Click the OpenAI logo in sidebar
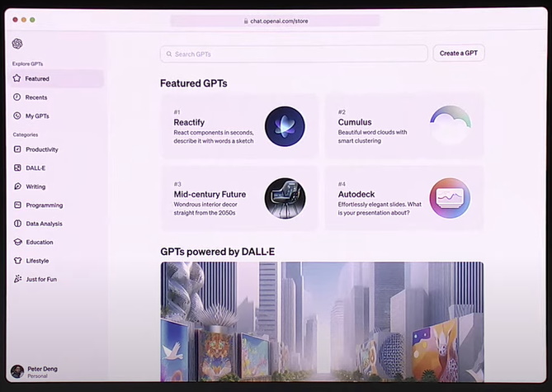Screen dimensions: 552x392 17,44
